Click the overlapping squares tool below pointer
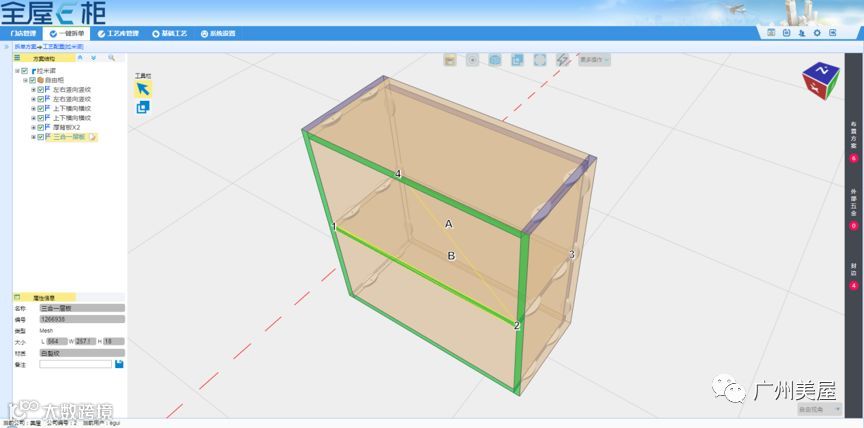The image size is (864, 428). point(143,107)
